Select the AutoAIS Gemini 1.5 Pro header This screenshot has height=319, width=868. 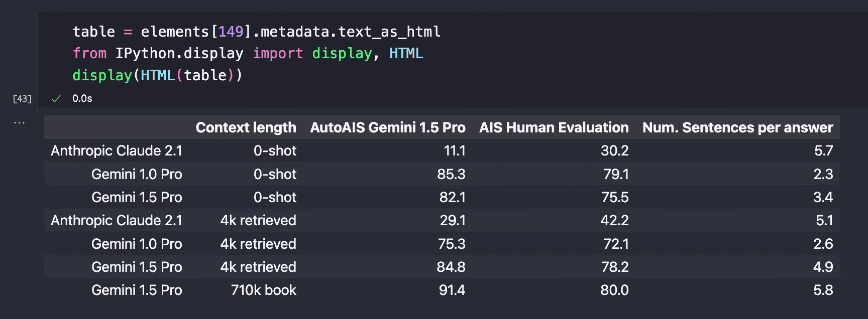388,127
